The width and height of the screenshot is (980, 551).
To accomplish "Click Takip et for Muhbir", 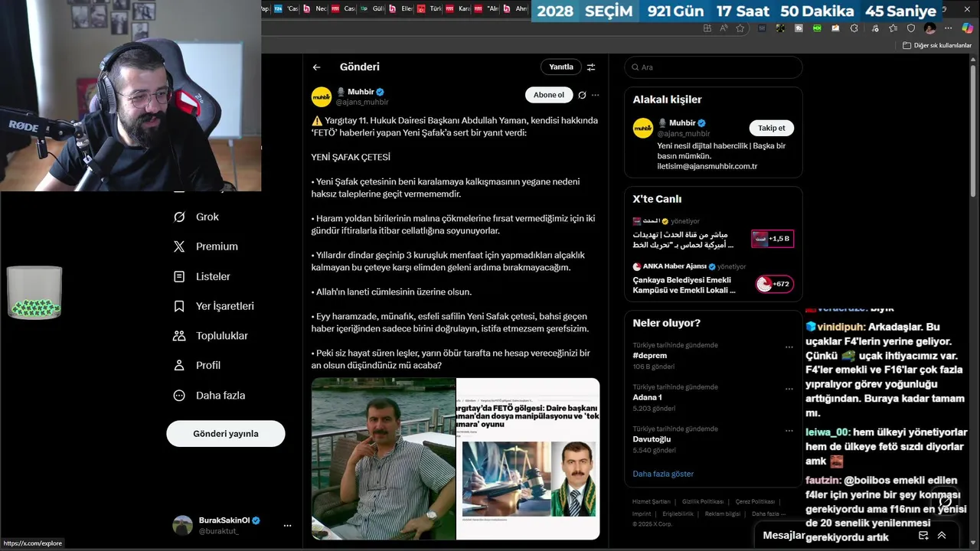I will 772,128.
